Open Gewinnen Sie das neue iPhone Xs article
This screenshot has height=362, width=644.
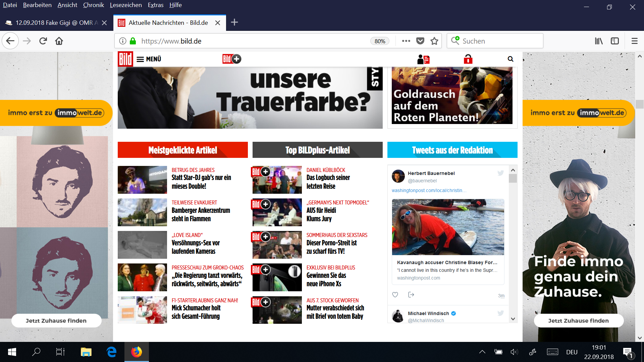click(326, 280)
